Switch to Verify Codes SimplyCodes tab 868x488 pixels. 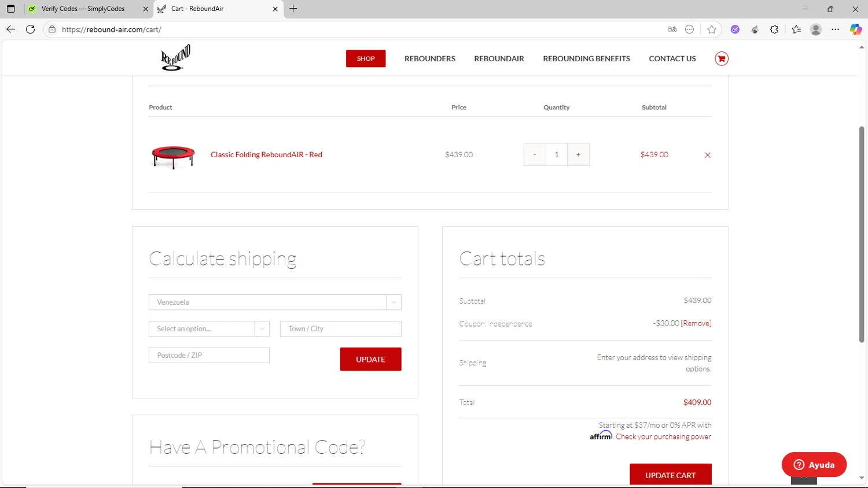click(83, 9)
